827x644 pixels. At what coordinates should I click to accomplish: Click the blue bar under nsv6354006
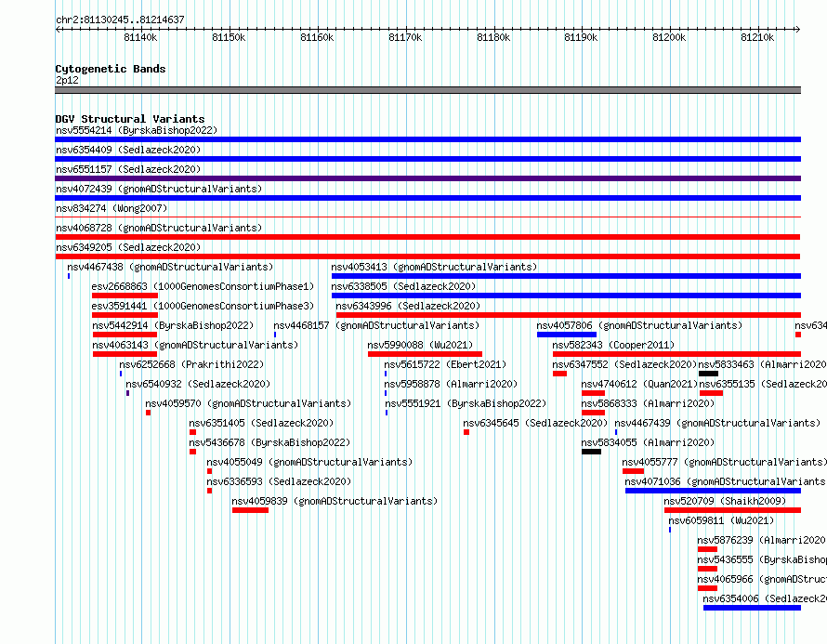pos(752,608)
